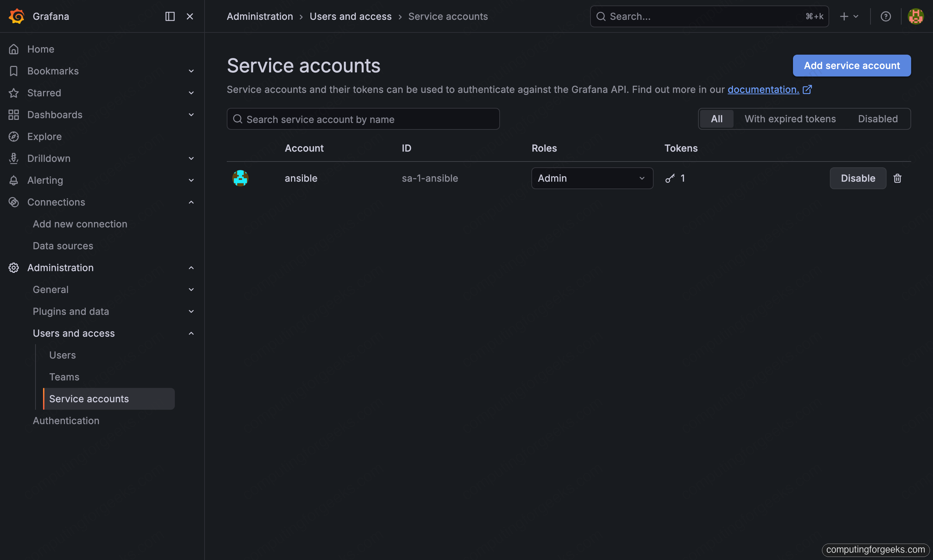
Task: Click the Administration gear icon
Action: (x=14, y=268)
